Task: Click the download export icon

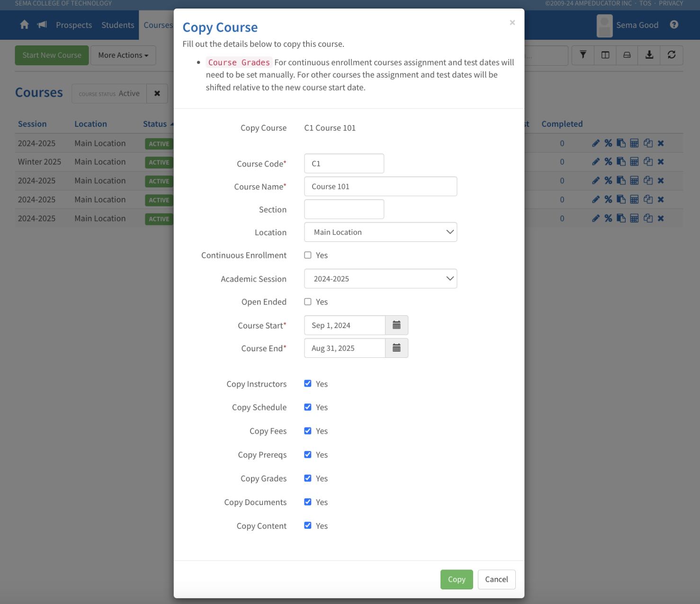Action: click(x=649, y=55)
